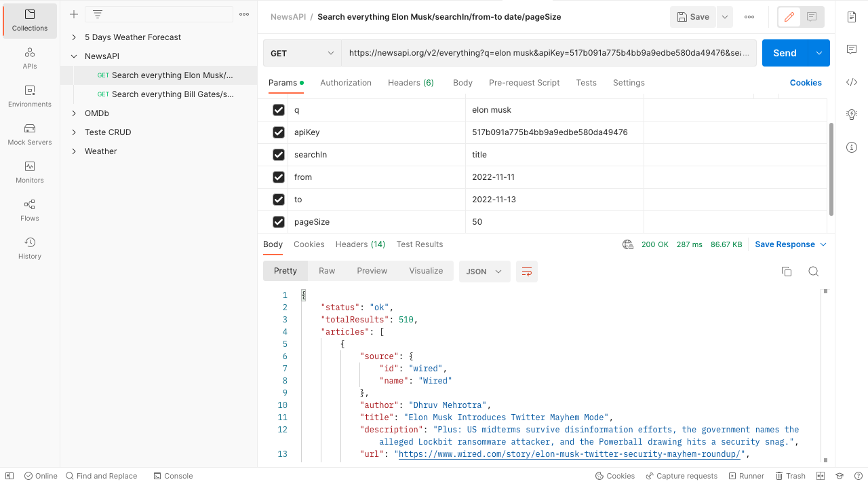
Task: Open the response Test Results tab
Action: click(x=420, y=244)
